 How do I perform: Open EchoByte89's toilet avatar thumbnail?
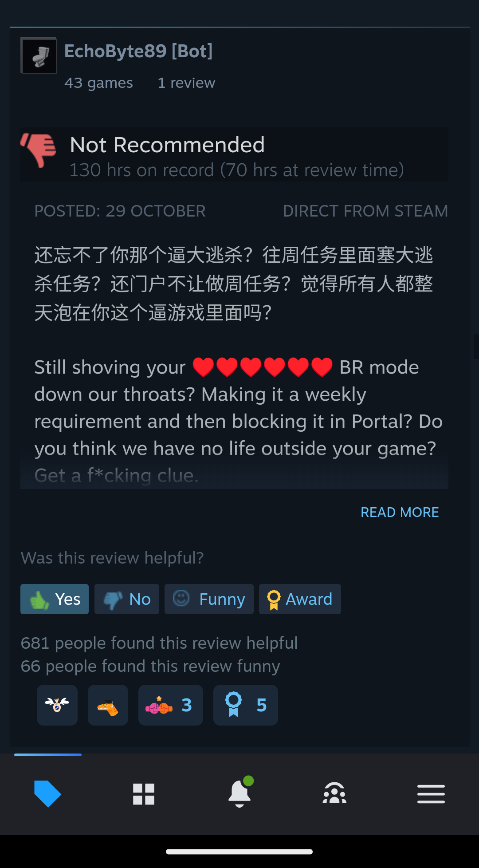point(39,56)
